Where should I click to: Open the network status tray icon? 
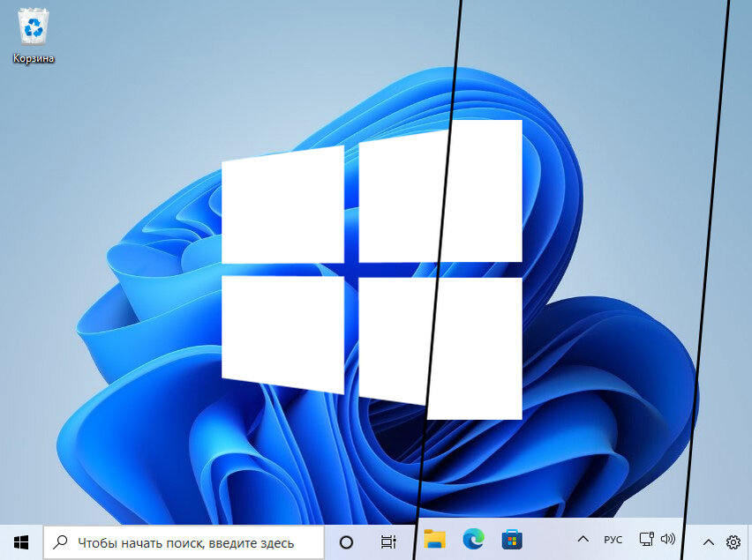point(646,540)
